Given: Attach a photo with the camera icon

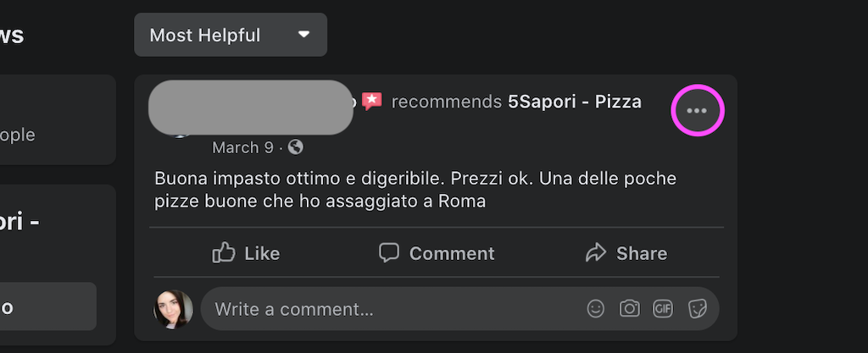Looking at the screenshot, I should pyautogui.click(x=630, y=308).
